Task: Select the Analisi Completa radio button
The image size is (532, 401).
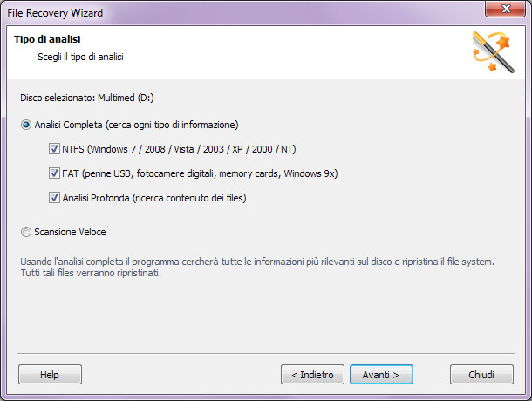Action: coord(26,125)
